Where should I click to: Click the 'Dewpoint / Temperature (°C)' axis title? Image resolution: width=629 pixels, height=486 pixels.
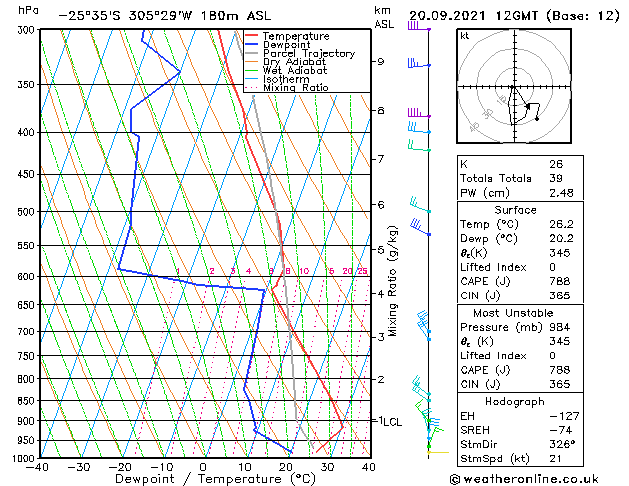click(x=215, y=479)
